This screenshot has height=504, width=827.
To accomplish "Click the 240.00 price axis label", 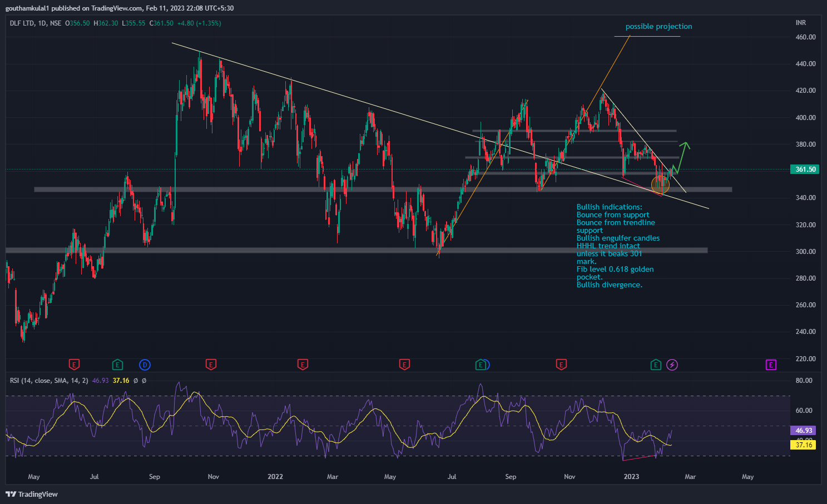I will click(x=805, y=332).
